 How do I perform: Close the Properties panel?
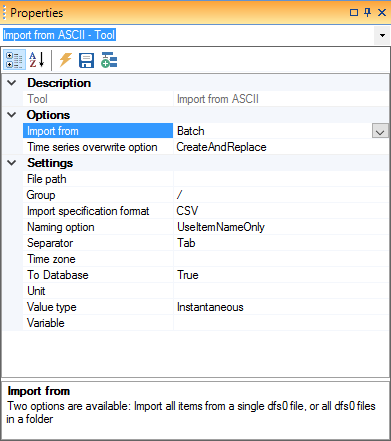382,13
